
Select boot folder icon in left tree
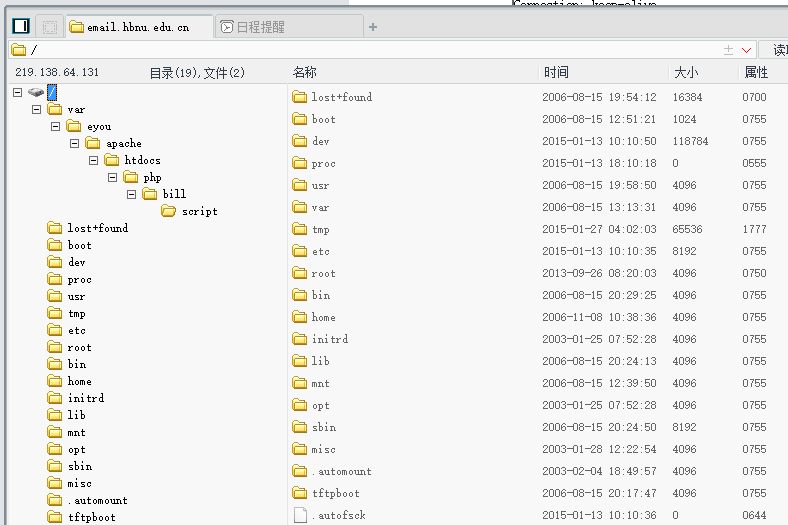[x=55, y=245]
